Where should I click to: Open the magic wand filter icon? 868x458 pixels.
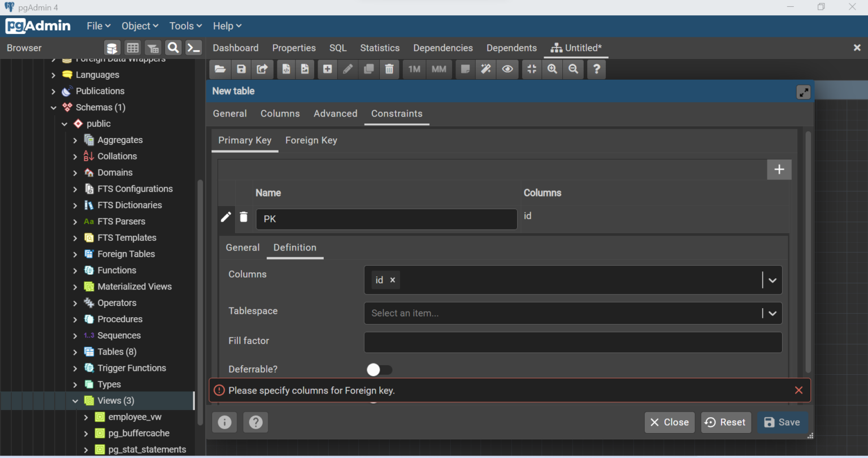486,69
